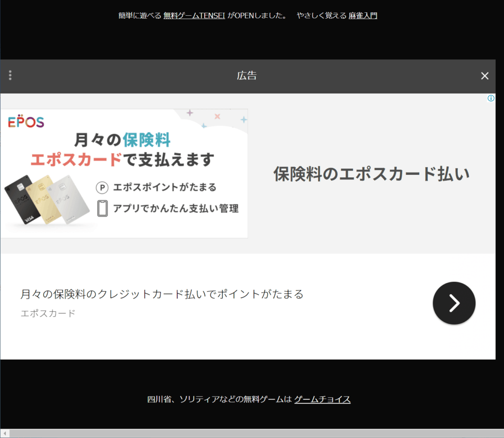Click the horizontal scrollbar left arrow
504x438 pixels.
tap(5, 434)
